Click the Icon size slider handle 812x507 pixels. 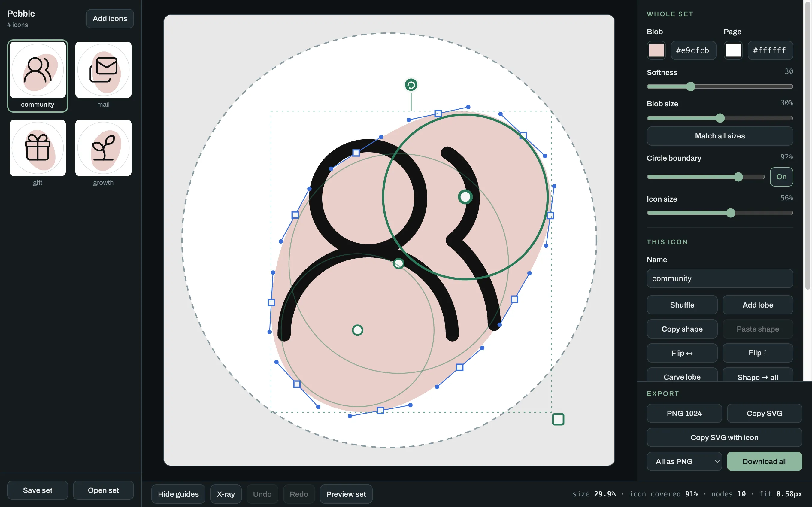point(731,213)
